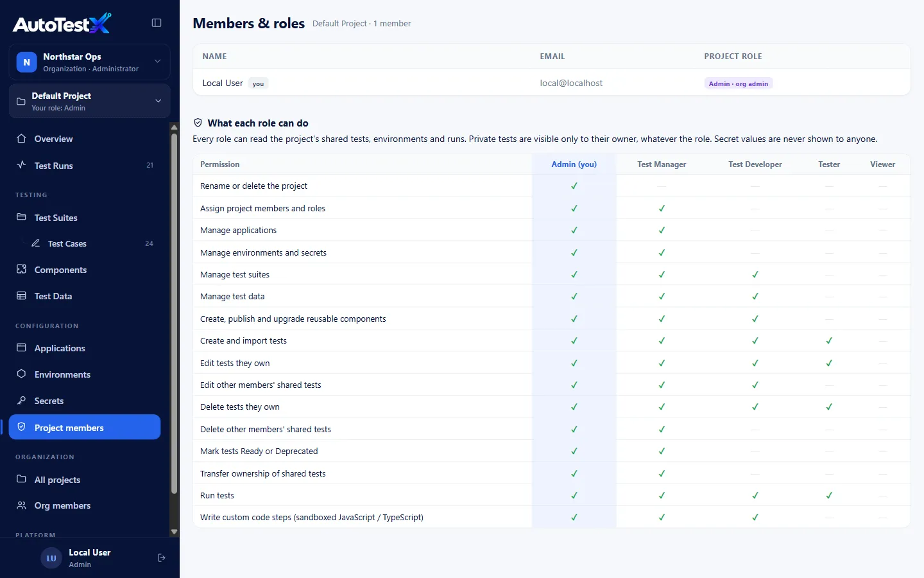The image size is (924, 578).
Task: Click the Northstar Ops N badge
Action: (26, 62)
